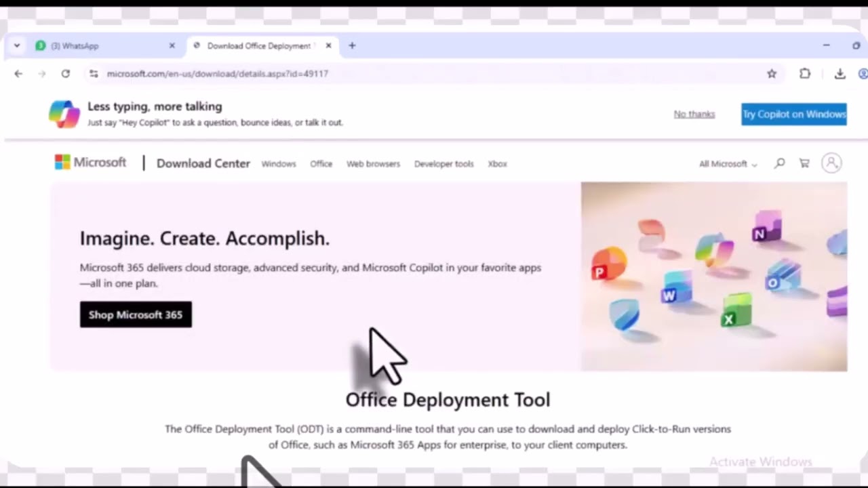Expand the All Microsoft dropdown

[x=728, y=164]
